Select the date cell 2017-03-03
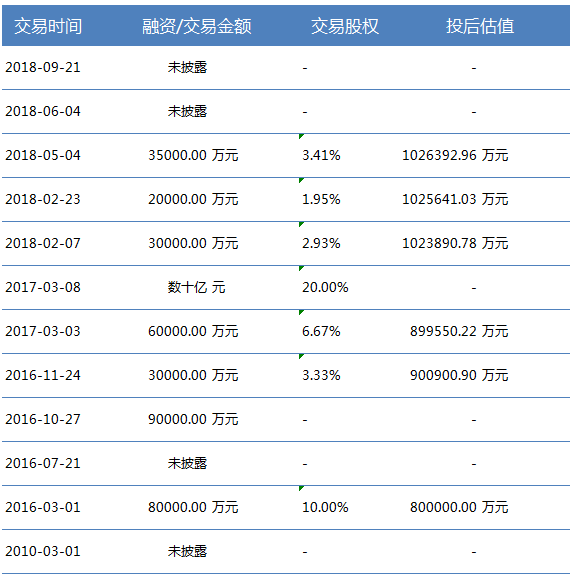 tap(43, 331)
